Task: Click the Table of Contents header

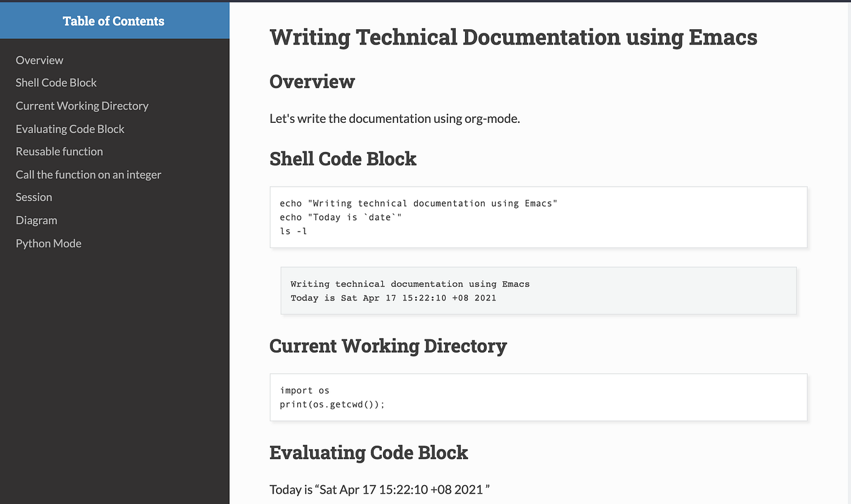Action: pyautogui.click(x=114, y=21)
